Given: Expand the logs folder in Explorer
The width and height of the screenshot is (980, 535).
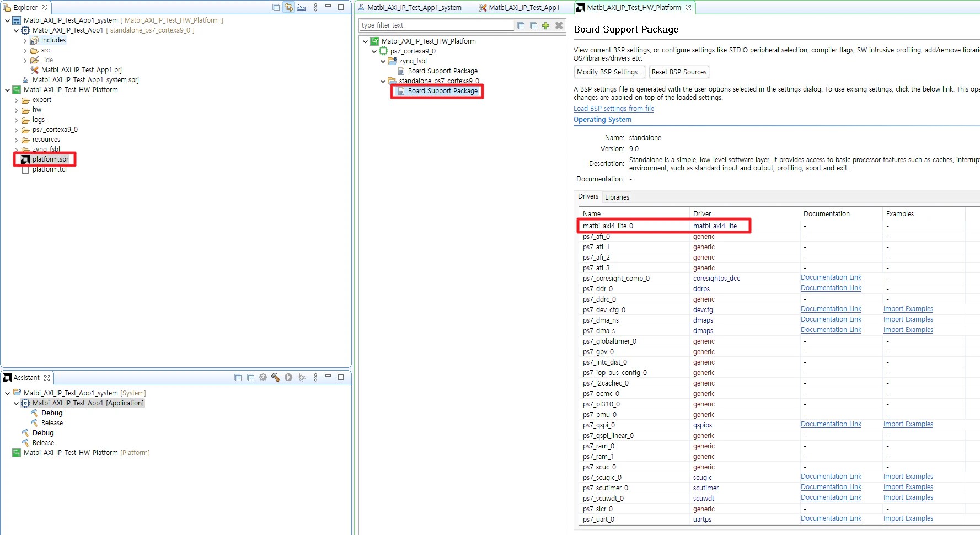Looking at the screenshot, I should point(16,120).
